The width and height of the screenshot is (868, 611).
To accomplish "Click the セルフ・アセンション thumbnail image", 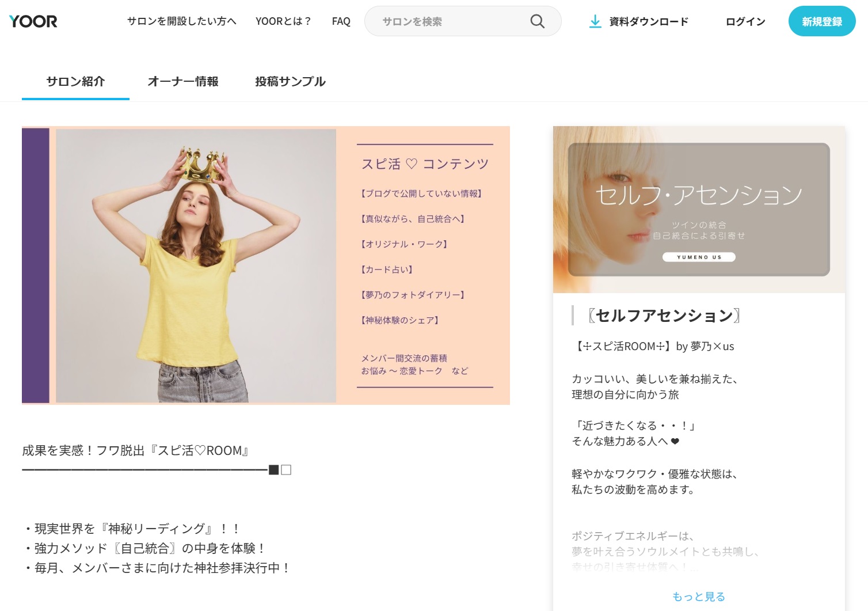I will pyautogui.click(x=699, y=210).
